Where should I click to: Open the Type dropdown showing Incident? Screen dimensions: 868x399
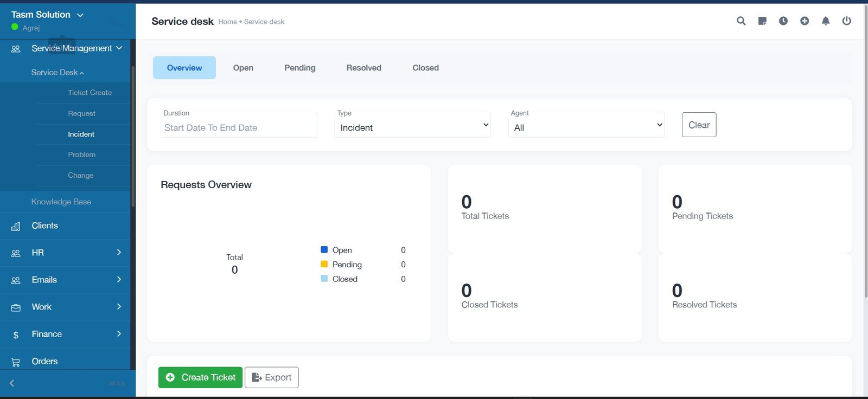click(412, 125)
